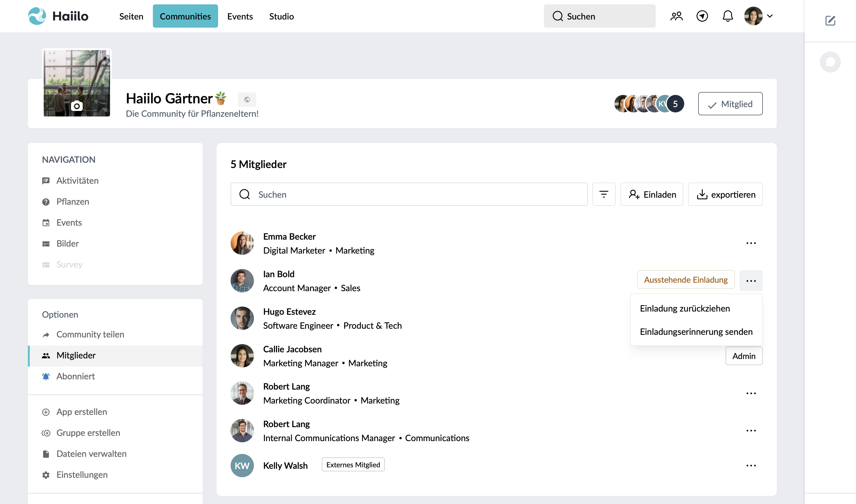
Task: Go to Survey in navigation
Action: [x=69, y=265]
